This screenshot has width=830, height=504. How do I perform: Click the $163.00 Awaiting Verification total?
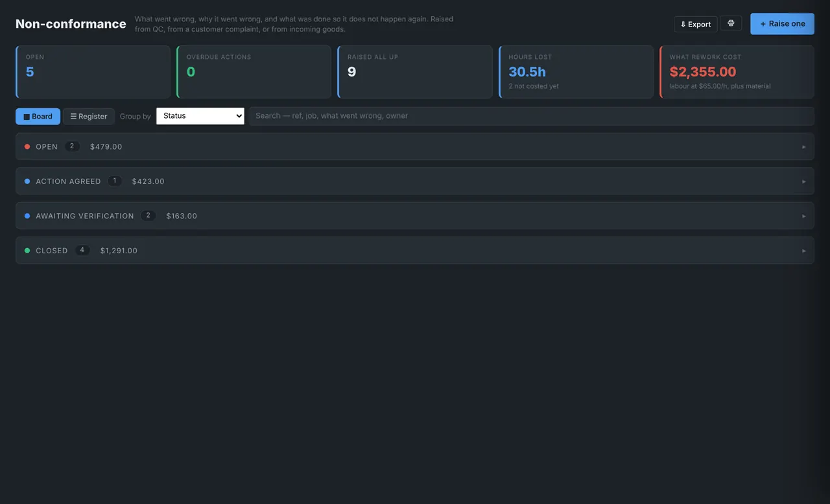click(182, 216)
